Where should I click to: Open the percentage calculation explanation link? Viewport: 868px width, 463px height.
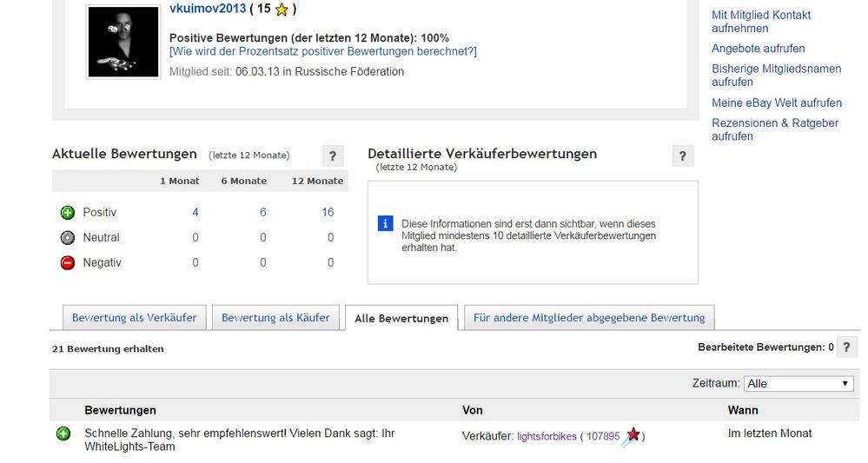point(323,51)
